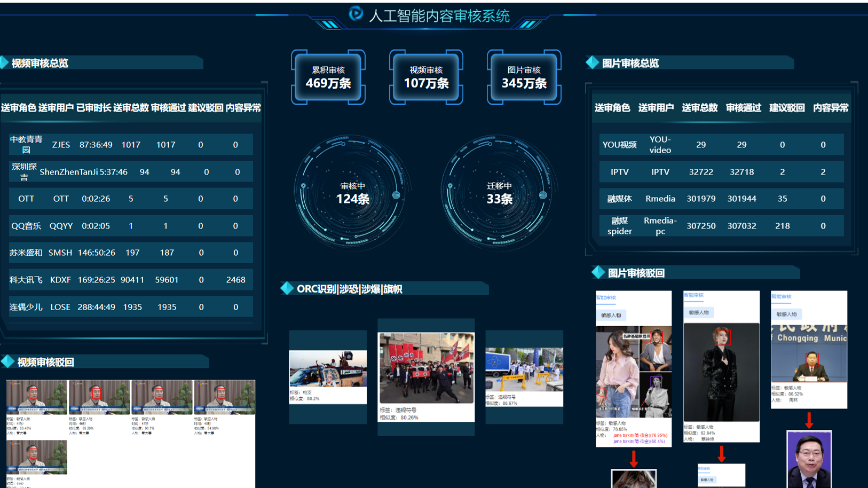Image resolution: width=868 pixels, height=488 pixels.
Task: Open the 图片审核 345万条 stat card
Action: 524,77
